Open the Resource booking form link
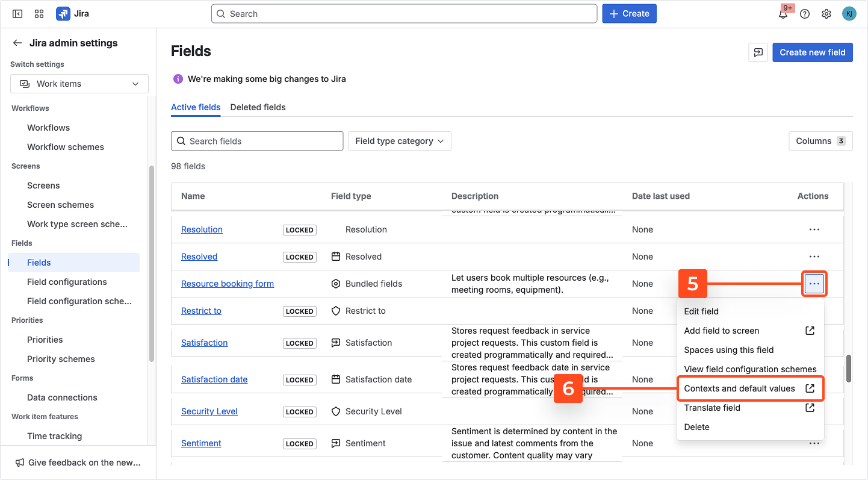The image size is (868, 480). coord(228,284)
